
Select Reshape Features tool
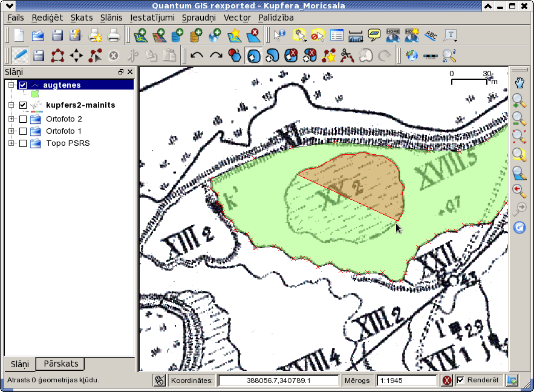(328, 56)
